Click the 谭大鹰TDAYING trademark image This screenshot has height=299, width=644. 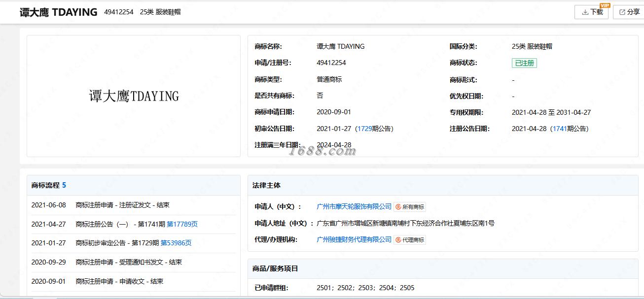coord(134,96)
